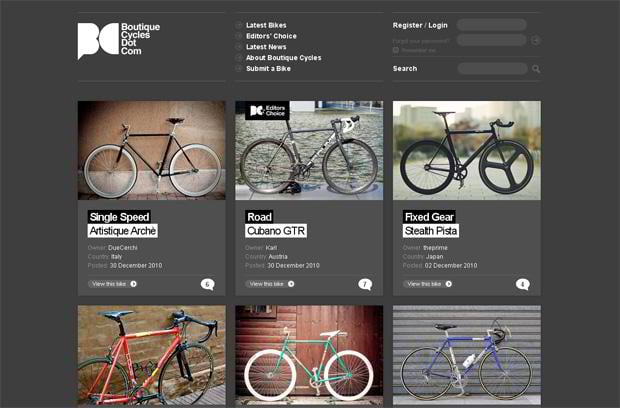620x408 pixels.
Task: Click the Register / Login link
Action: point(420,25)
